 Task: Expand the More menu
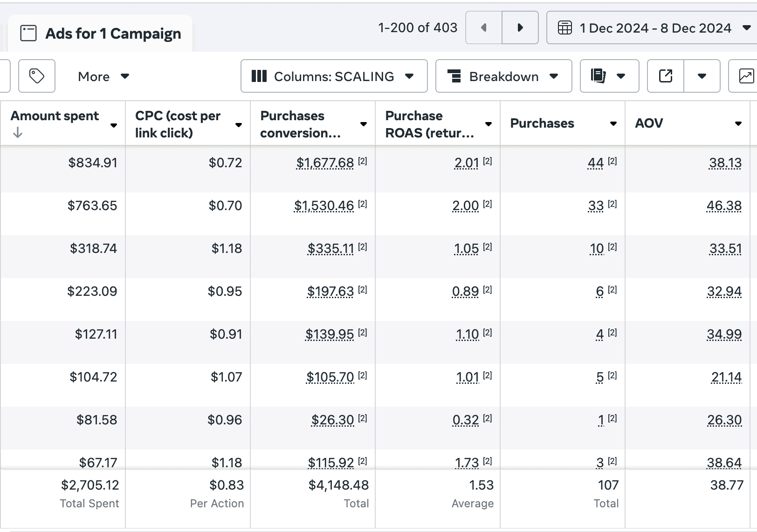103,76
